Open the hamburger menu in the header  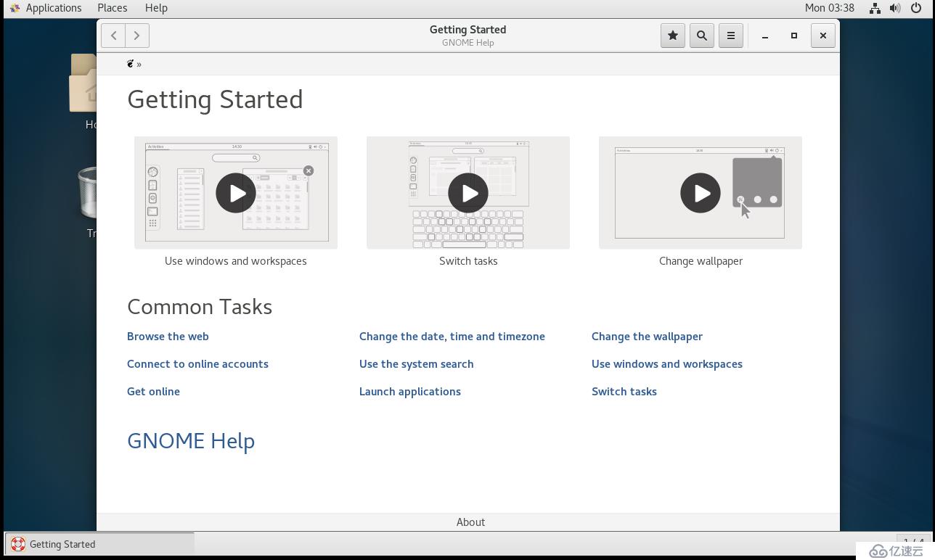pos(731,36)
